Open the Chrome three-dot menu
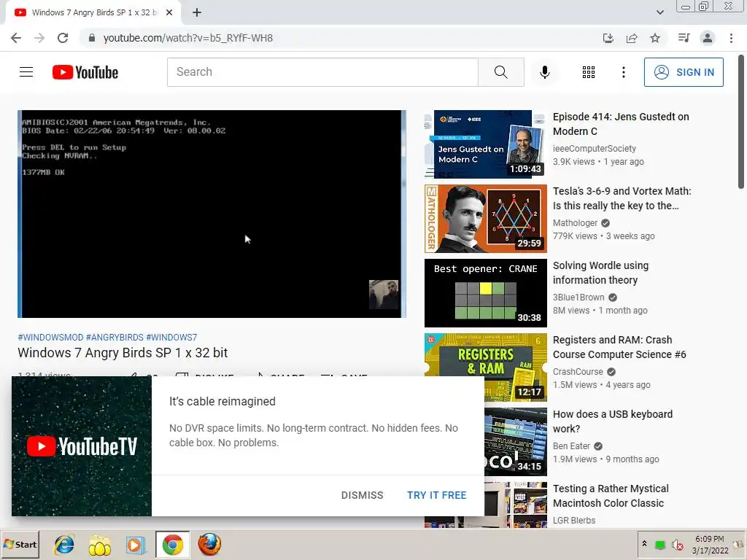Viewport: 747px width, 560px height. tap(731, 38)
